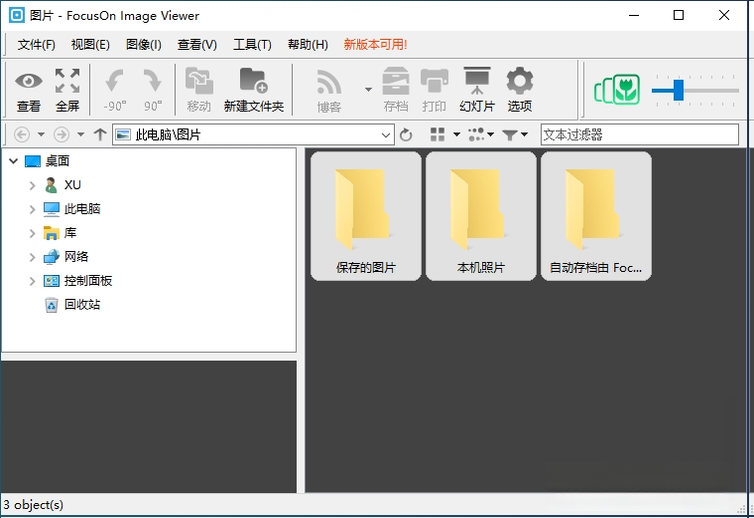Viewport: 754px width, 518px height.
Task: Expand the 网络 network node
Action: 32,257
